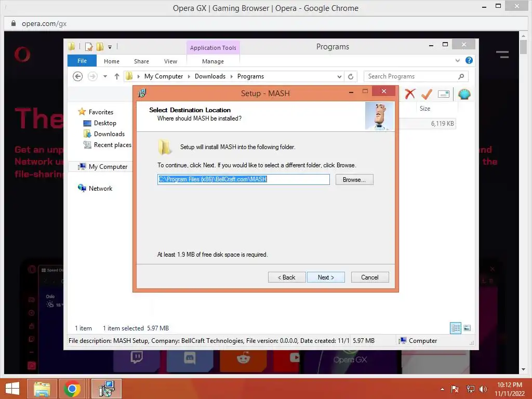Click the volume speaker tray icon
Image resolution: width=532 pixels, height=399 pixels.
[x=483, y=389]
